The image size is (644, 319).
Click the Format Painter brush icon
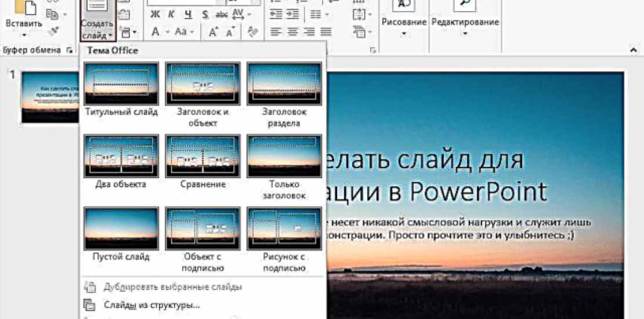point(53,30)
